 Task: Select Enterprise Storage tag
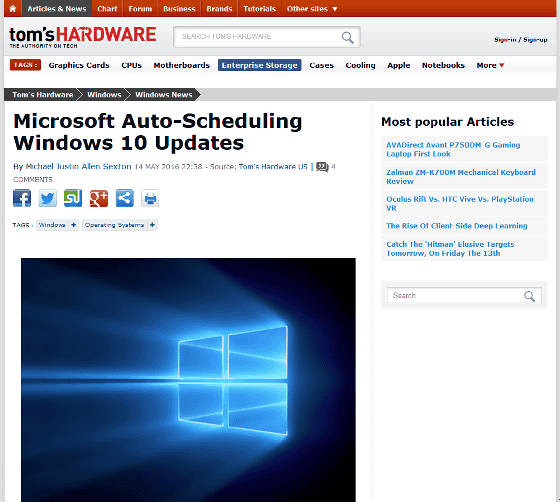[x=260, y=65]
